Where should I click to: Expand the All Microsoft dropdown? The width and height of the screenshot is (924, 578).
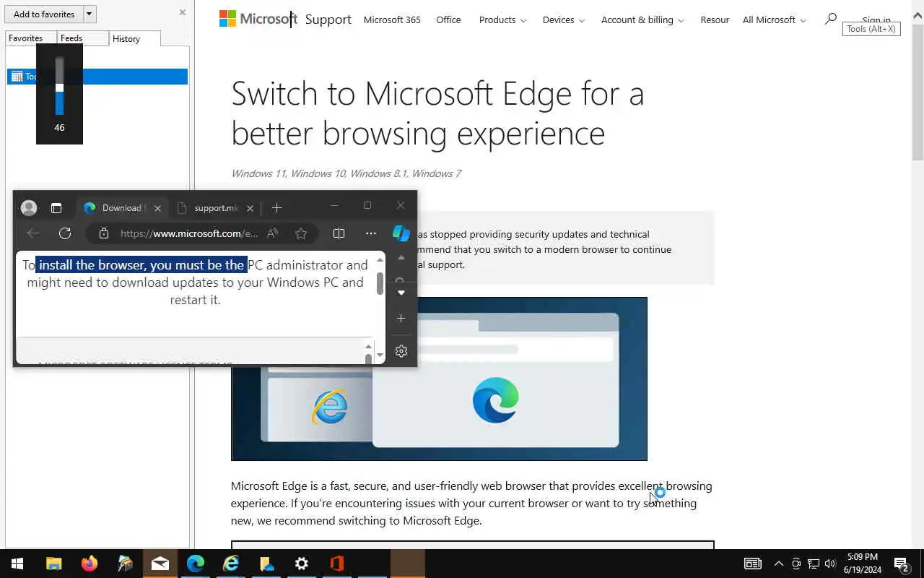[x=775, y=20]
